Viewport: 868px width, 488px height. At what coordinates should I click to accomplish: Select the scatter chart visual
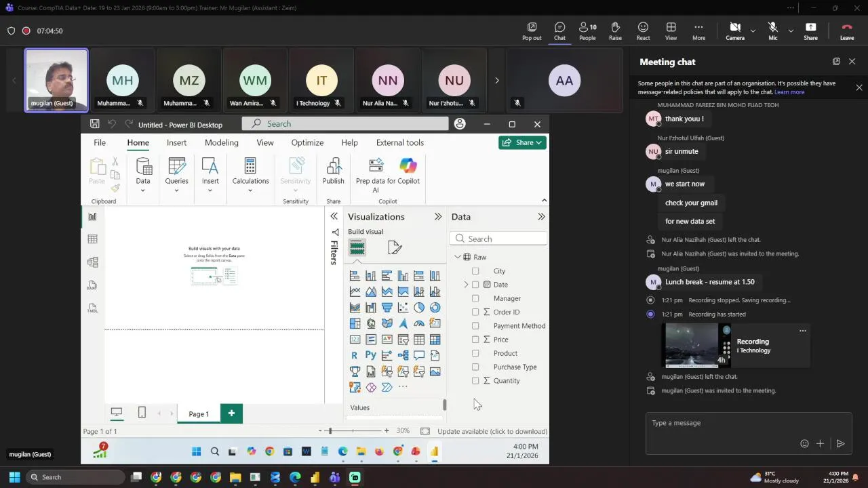pyautogui.click(x=403, y=307)
